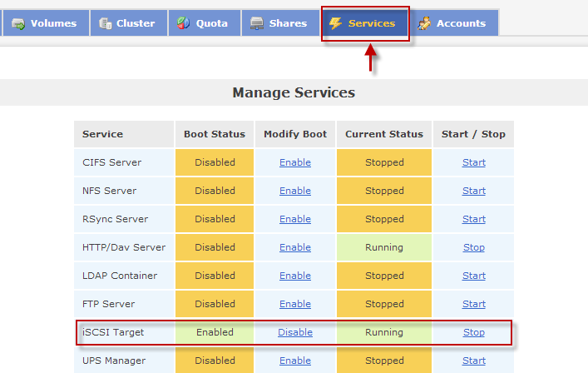The width and height of the screenshot is (588, 373).
Task: Click the Accounts user icon
Action: 424,23
